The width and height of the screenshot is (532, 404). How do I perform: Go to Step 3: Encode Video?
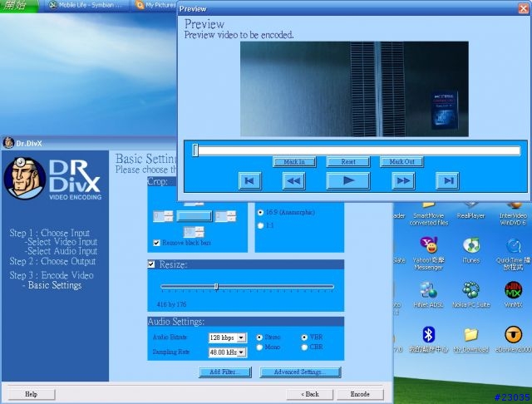pyautogui.click(x=52, y=275)
